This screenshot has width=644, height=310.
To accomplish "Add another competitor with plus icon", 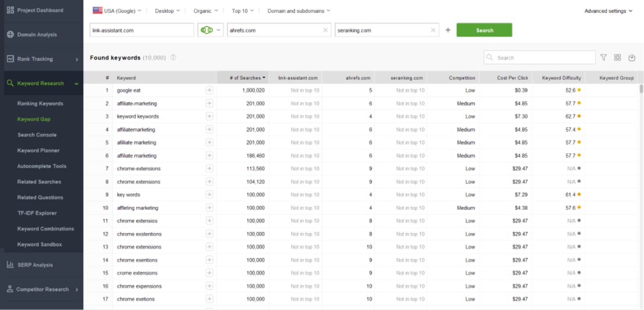I will point(448,30).
